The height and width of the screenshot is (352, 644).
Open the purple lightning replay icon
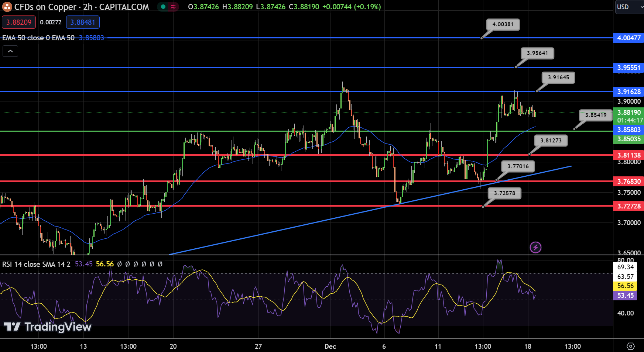[x=535, y=247]
